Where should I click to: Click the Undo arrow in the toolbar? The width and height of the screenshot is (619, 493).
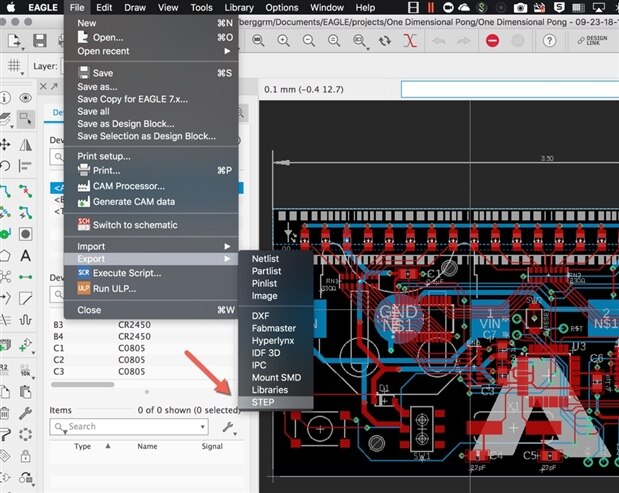point(439,40)
